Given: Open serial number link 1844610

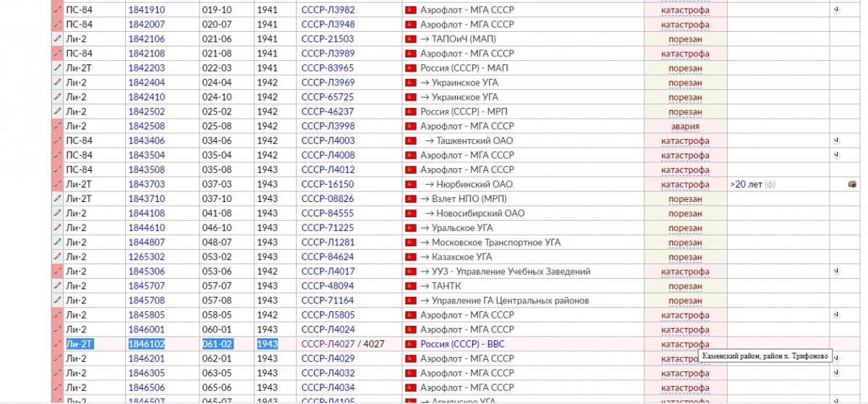Looking at the screenshot, I should [146, 228].
